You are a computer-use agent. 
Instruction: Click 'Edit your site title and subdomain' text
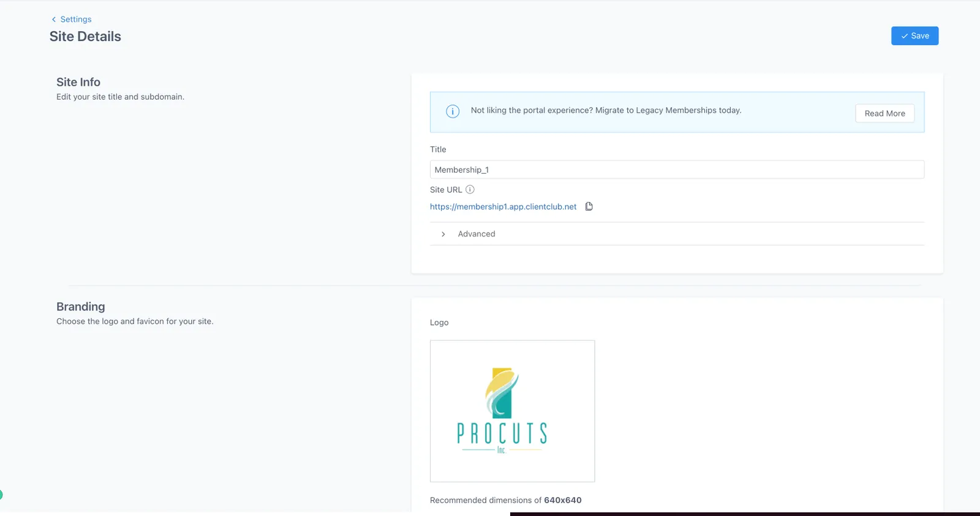[x=120, y=97]
